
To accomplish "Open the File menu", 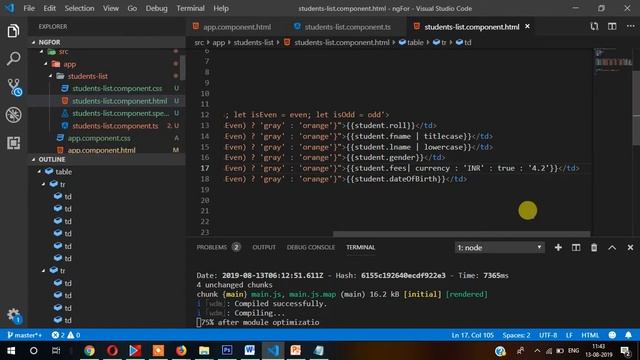I will 29,8.
